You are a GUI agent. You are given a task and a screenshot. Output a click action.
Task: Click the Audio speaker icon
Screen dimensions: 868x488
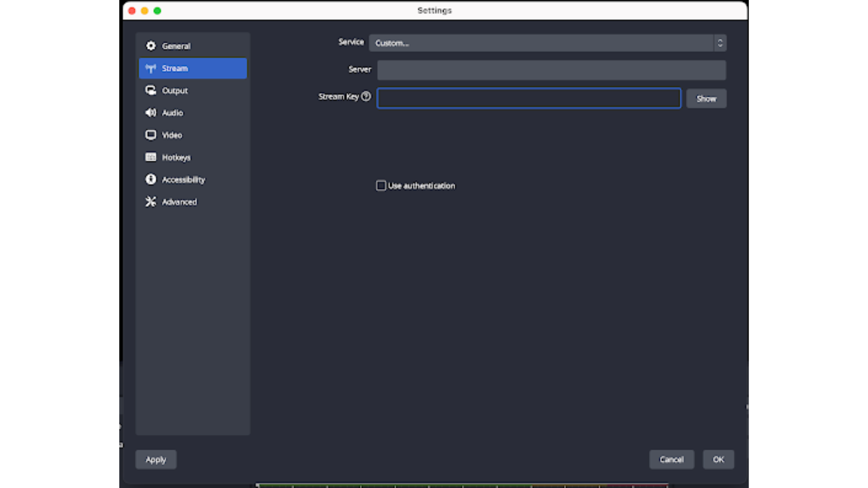[x=151, y=113]
